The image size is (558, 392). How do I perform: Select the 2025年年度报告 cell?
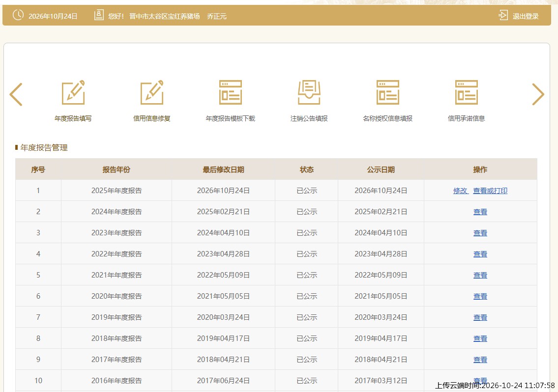click(117, 191)
